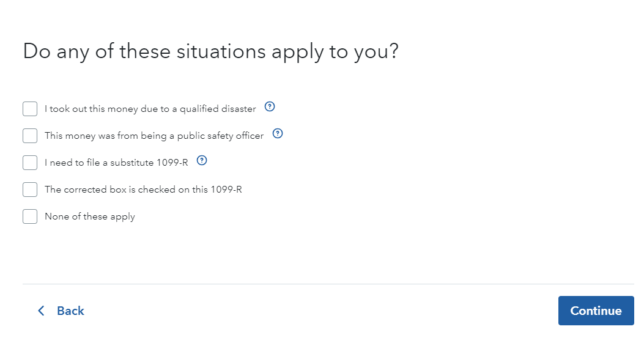Click the label "None of these apply"
This screenshot has height=351, width=644.
click(x=90, y=216)
